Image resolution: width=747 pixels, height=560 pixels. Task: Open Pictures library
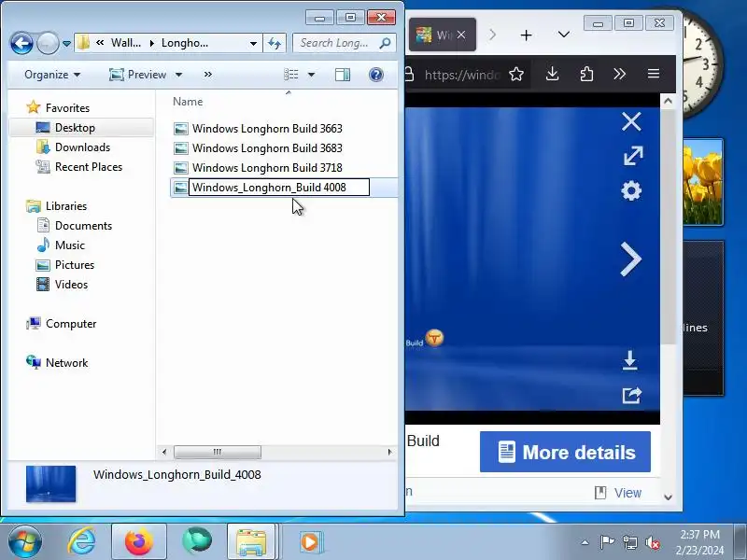point(75,265)
